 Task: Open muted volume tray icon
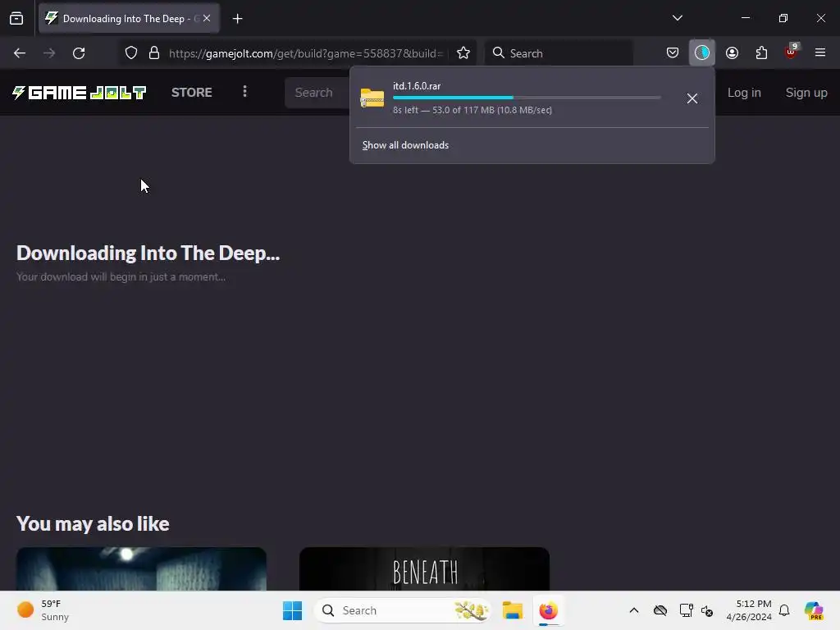point(707,610)
